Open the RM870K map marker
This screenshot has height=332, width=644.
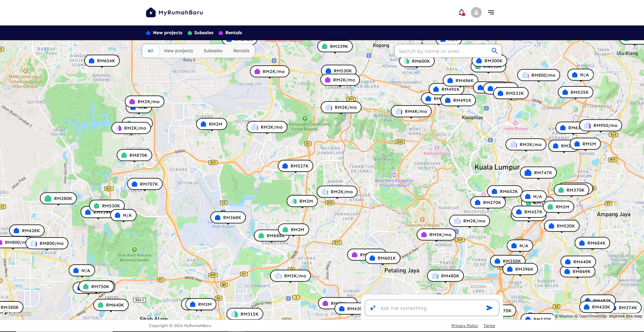point(135,155)
